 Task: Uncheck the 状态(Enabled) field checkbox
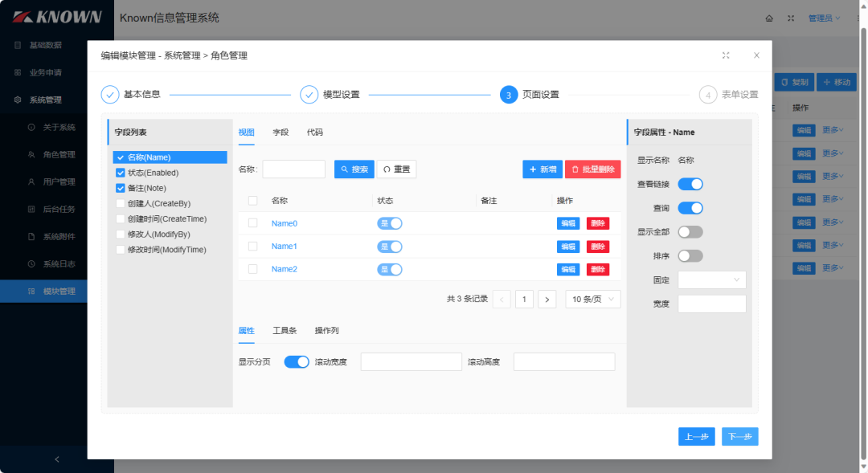coord(120,173)
